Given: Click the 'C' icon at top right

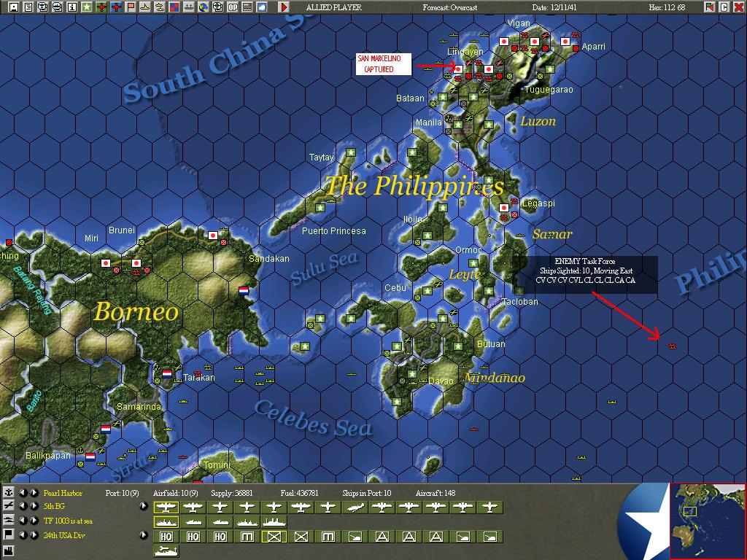Looking at the screenshot, I should coord(724,7).
